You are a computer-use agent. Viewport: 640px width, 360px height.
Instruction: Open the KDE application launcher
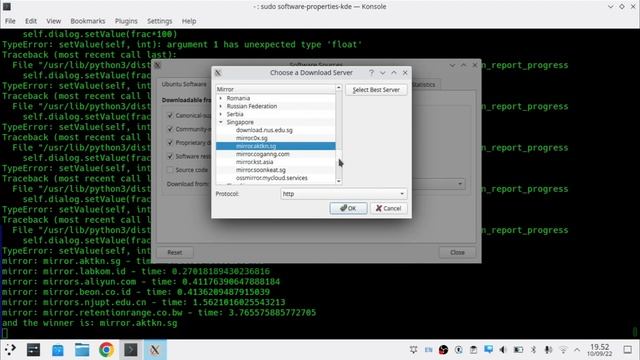[10, 349]
